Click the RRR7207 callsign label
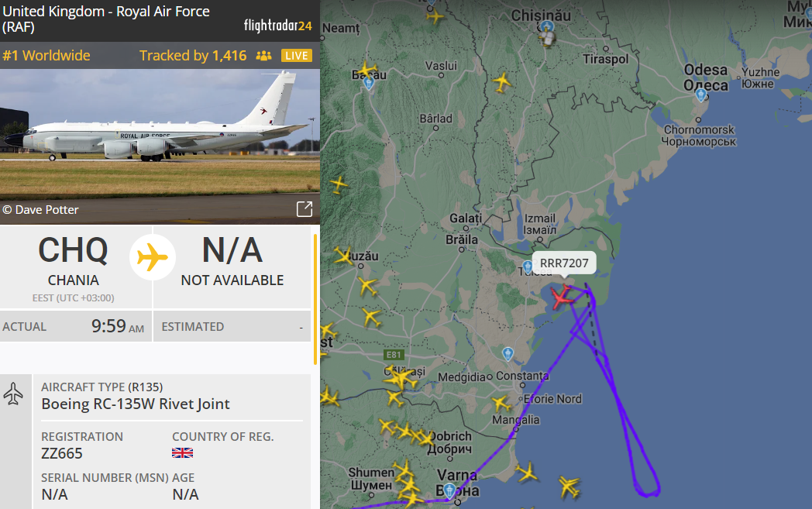Viewport: 812px width, 509px height. coord(564,263)
